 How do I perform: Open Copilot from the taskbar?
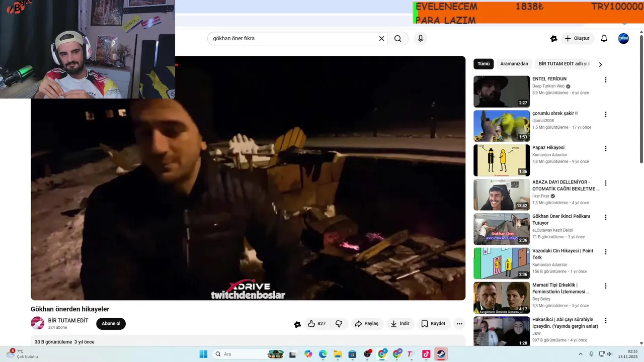pyautogui.click(x=308, y=354)
